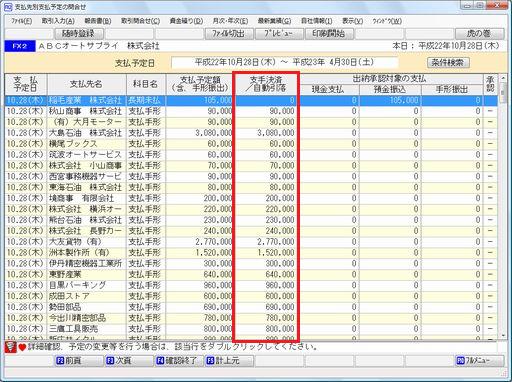512x382 pixels.
Task: Click the 現金支払 column header
Action: (x=329, y=89)
